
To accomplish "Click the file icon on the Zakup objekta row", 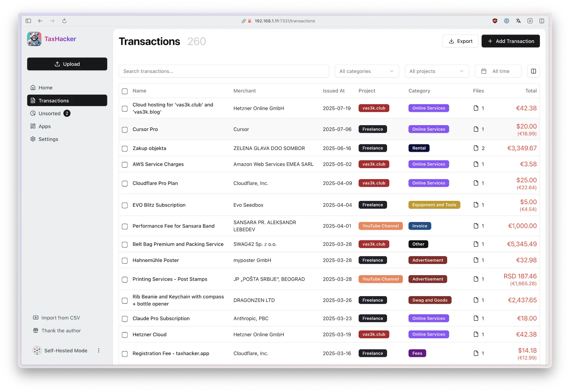I will (x=475, y=148).
